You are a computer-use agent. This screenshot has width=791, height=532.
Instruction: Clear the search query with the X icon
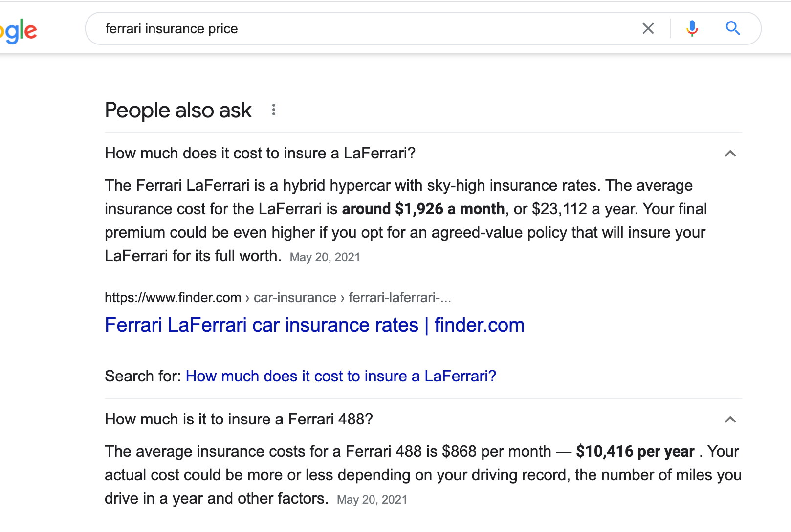tap(648, 29)
